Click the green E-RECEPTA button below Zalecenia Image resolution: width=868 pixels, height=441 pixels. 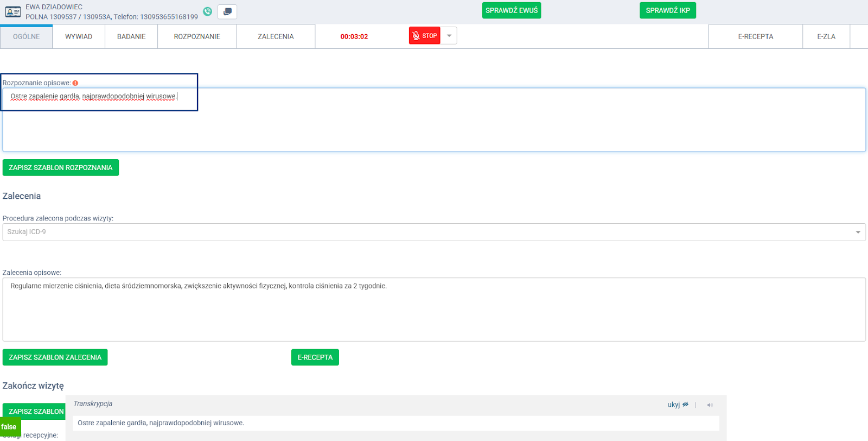(x=315, y=357)
